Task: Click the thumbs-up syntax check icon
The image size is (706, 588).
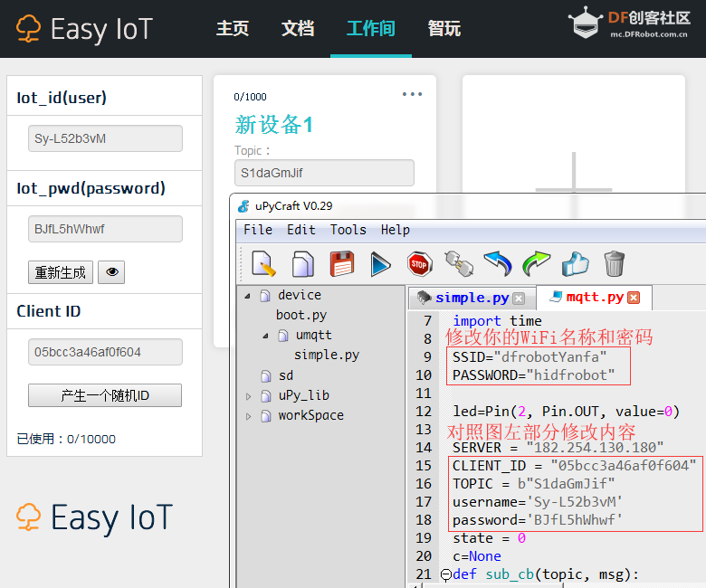Action: [x=575, y=263]
